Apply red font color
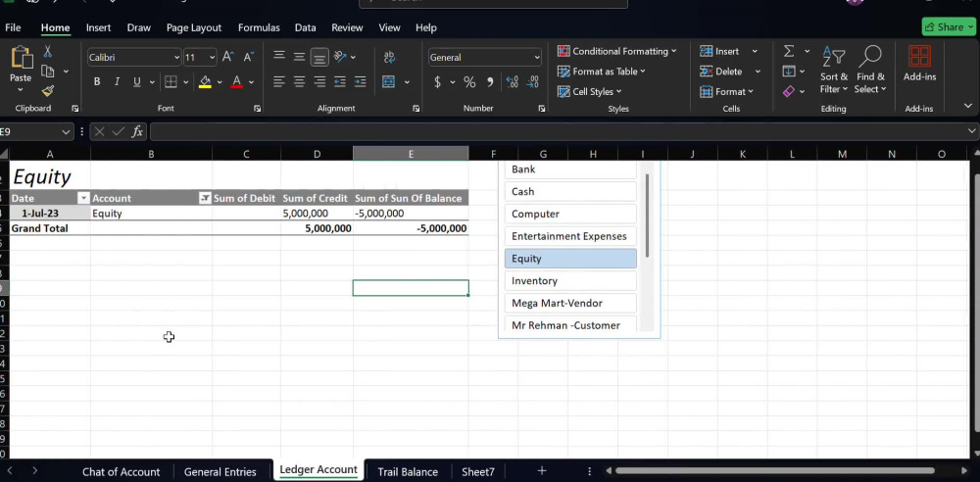The image size is (980, 482). [236, 82]
